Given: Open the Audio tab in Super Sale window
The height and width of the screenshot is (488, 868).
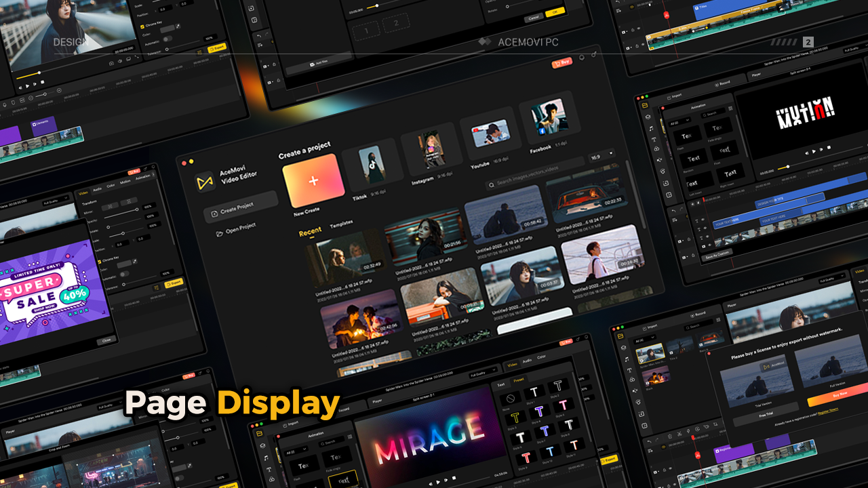Looking at the screenshot, I should pos(98,189).
